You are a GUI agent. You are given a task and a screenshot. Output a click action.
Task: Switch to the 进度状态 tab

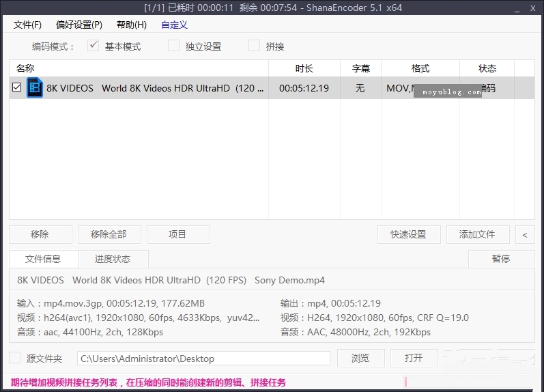(x=113, y=259)
